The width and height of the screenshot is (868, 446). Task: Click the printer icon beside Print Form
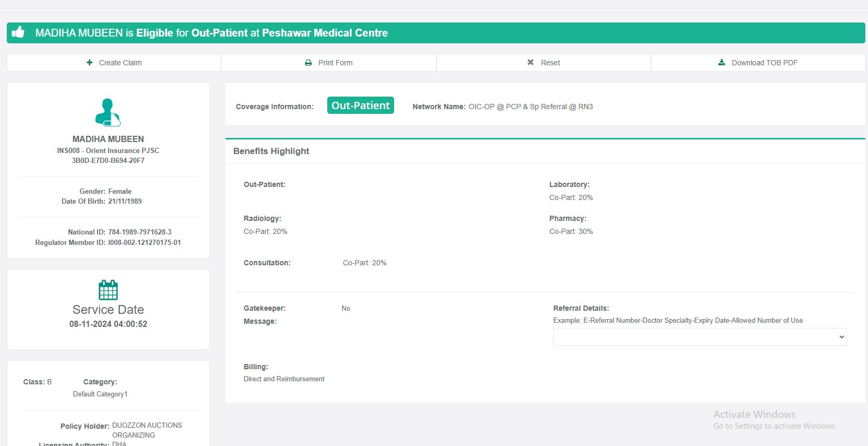(x=308, y=63)
